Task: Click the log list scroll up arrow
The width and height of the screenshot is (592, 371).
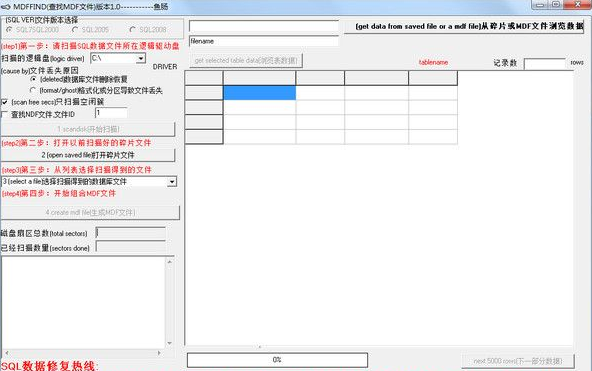Action: click(x=170, y=262)
